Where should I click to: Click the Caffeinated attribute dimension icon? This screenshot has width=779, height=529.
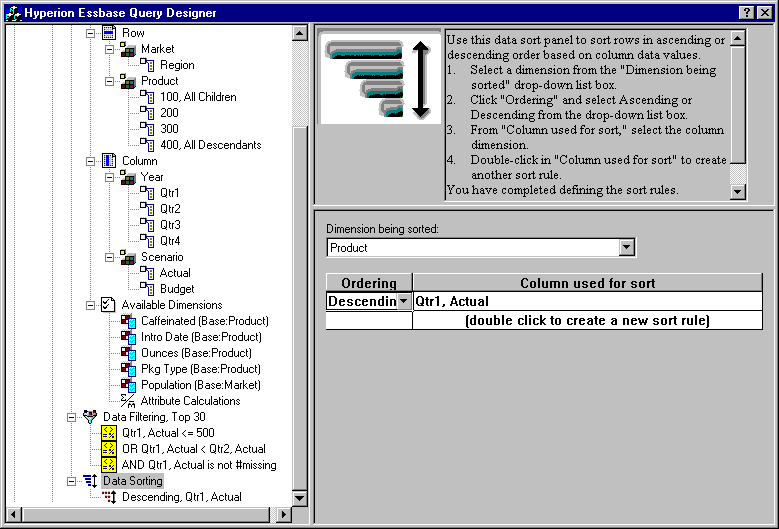128,321
